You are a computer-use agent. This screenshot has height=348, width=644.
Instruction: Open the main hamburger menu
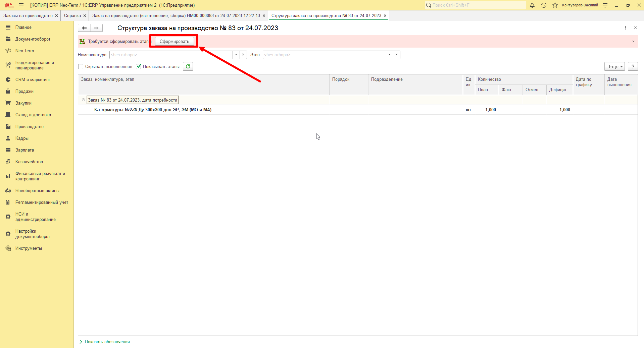click(x=21, y=5)
